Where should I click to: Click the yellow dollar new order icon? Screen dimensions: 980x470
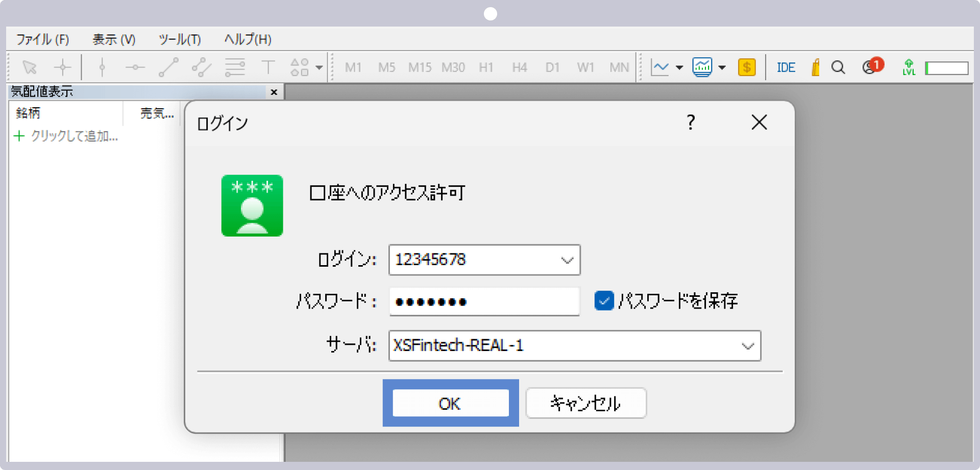(x=747, y=67)
